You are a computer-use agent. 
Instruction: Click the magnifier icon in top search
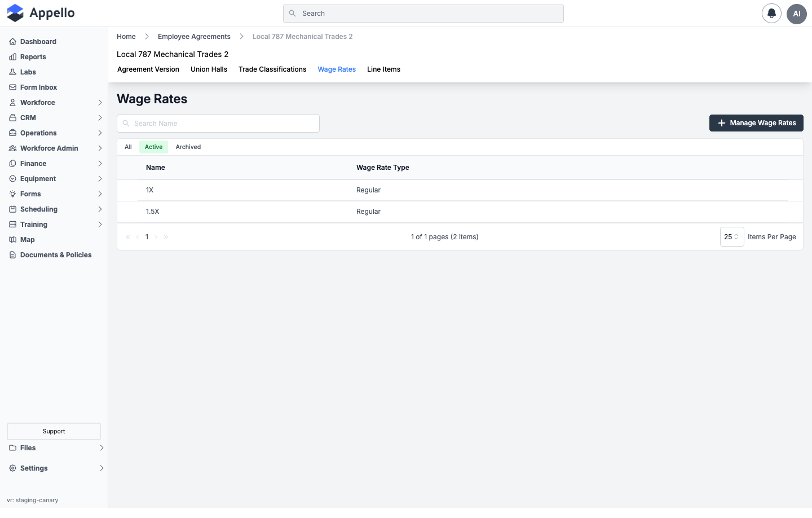292,14
